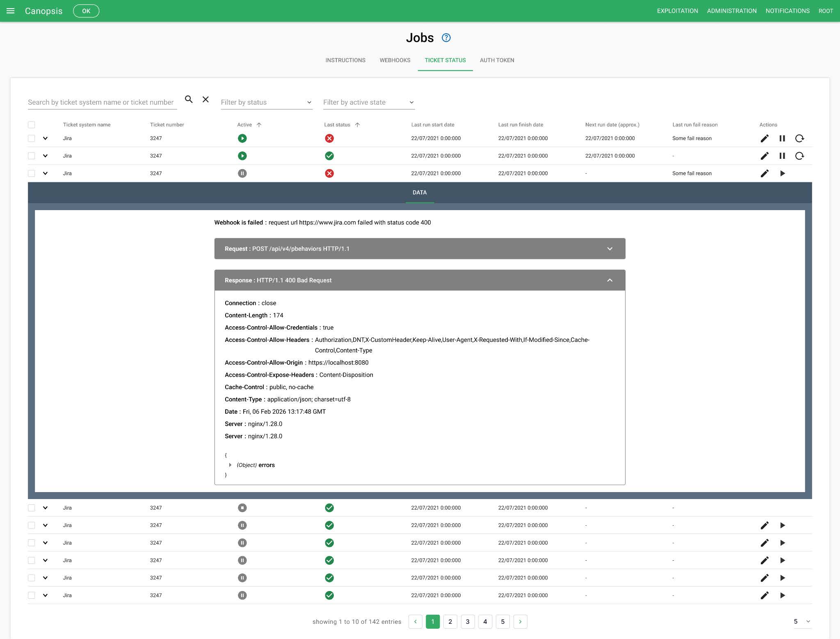
Task: Switch to the Webhooks tab
Action: point(395,60)
